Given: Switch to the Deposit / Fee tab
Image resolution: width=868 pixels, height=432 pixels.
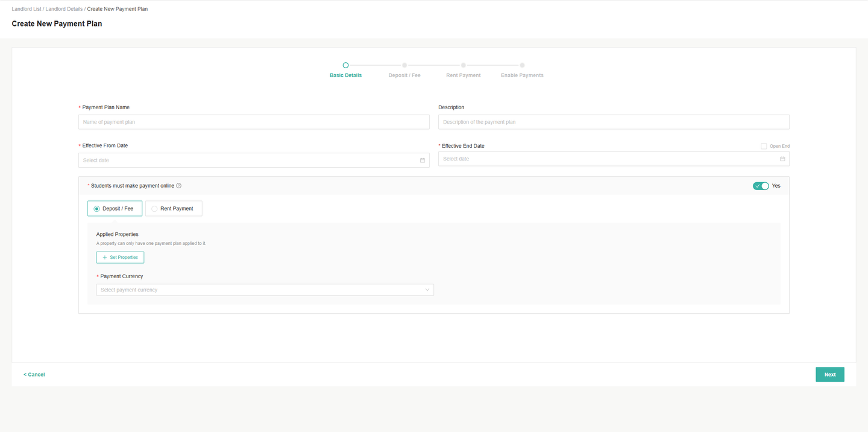Looking at the screenshot, I should point(115,208).
